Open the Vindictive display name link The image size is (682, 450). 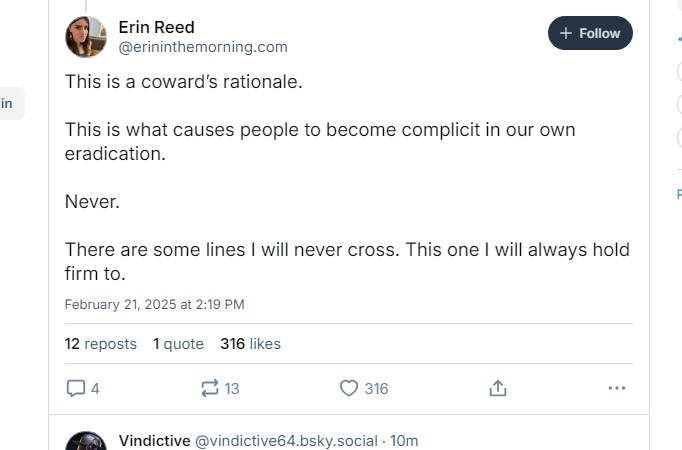coord(154,441)
